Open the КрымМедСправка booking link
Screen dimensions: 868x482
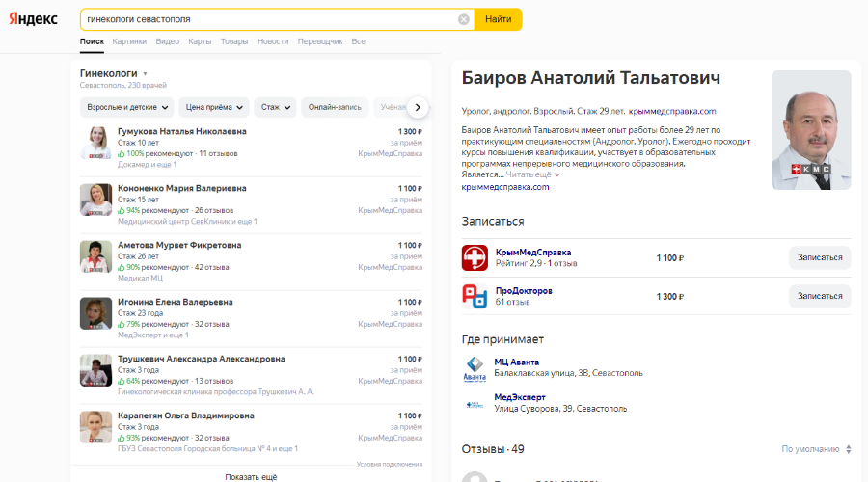click(x=533, y=253)
